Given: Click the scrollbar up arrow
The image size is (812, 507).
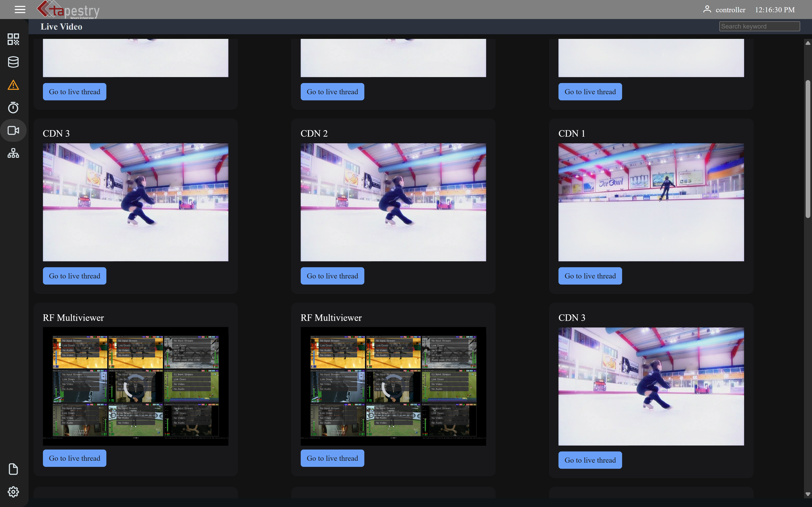Looking at the screenshot, I should [x=808, y=42].
